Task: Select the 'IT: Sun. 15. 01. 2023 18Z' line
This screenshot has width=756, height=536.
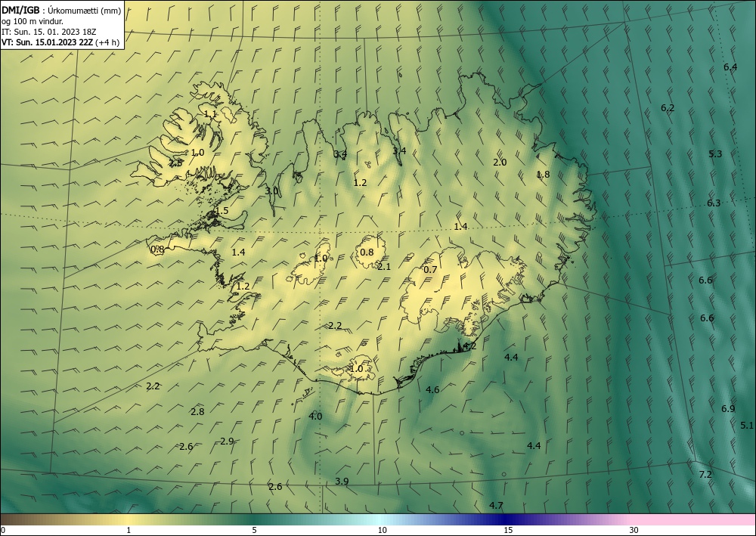Action: pos(48,32)
